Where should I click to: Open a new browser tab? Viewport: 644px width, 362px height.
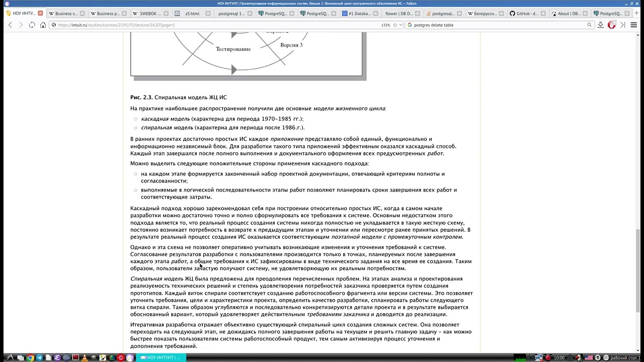[x=636, y=14]
